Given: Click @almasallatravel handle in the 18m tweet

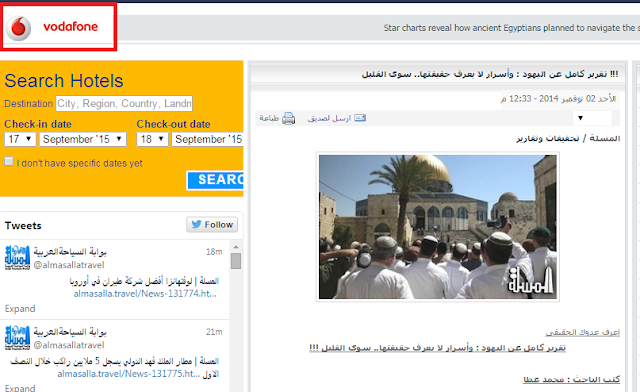Looking at the screenshot, I should coord(69,265).
